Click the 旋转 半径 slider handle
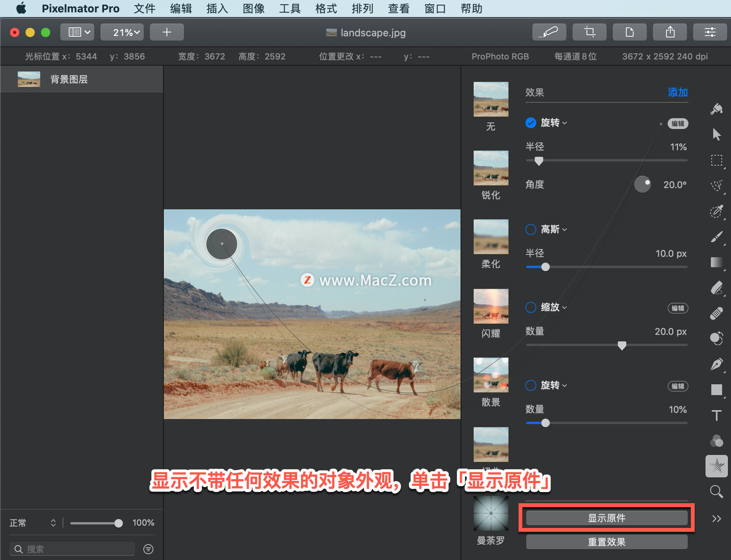The image size is (731, 560). (x=539, y=161)
